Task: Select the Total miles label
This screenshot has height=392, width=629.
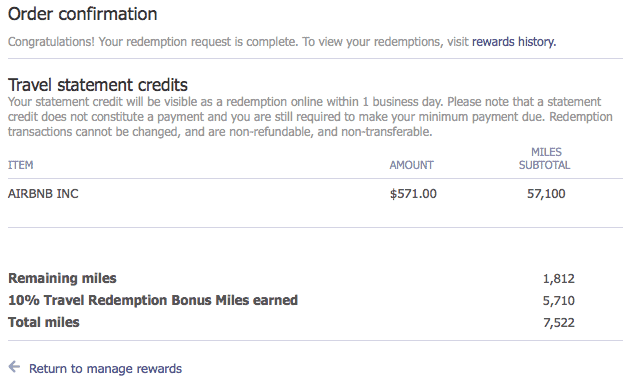Action: click(44, 323)
